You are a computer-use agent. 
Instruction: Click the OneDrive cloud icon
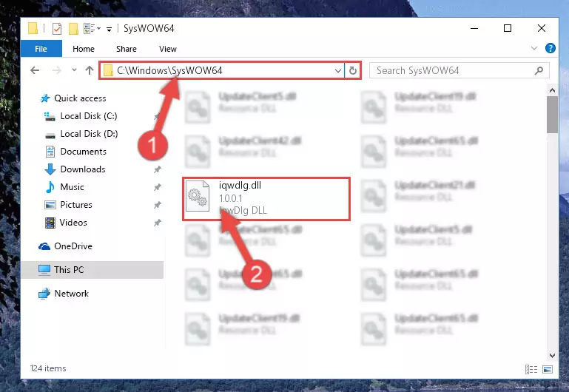coord(44,246)
